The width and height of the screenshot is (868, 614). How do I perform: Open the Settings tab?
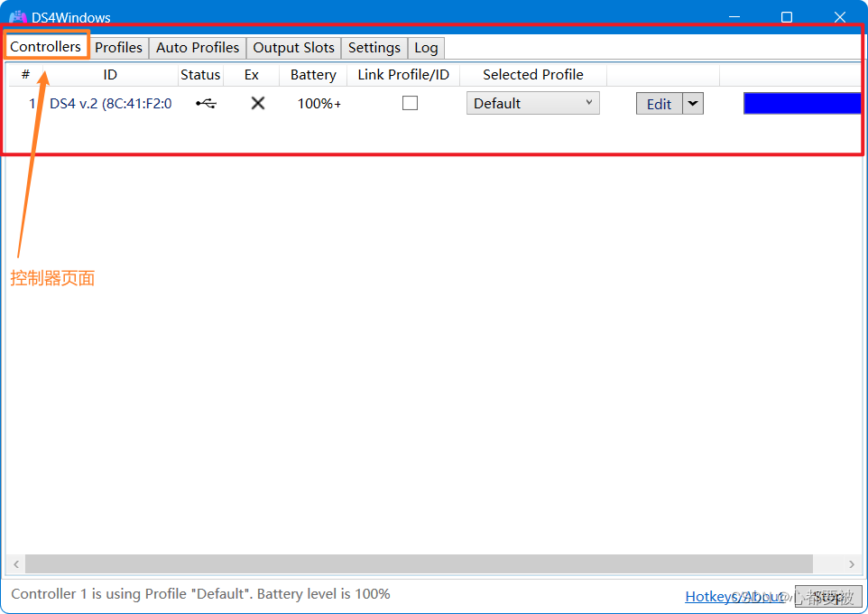pos(374,48)
